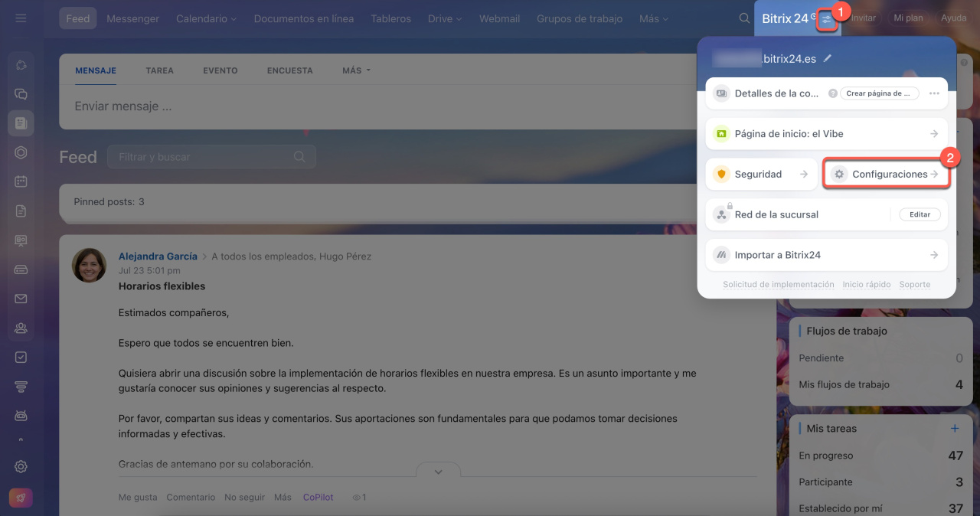The width and height of the screenshot is (980, 516).
Task: Click the Invitar button
Action: (864, 18)
